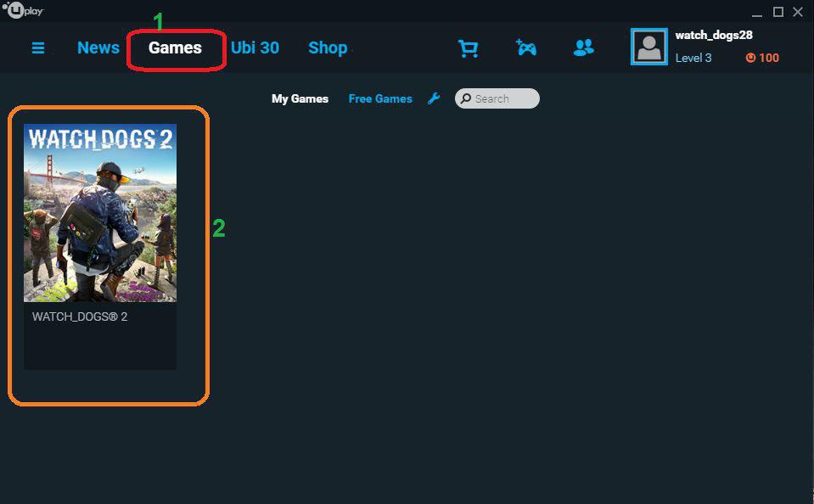Click the Units balance showing 100
Viewport: 814px width, 504px height.
click(x=761, y=58)
